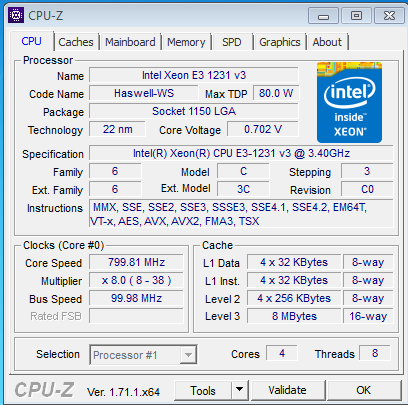Image resolution: width=408 pixels, height=405 pixels.
Task: Click the Max TDP value '80.0 W'
Action: 276,93
